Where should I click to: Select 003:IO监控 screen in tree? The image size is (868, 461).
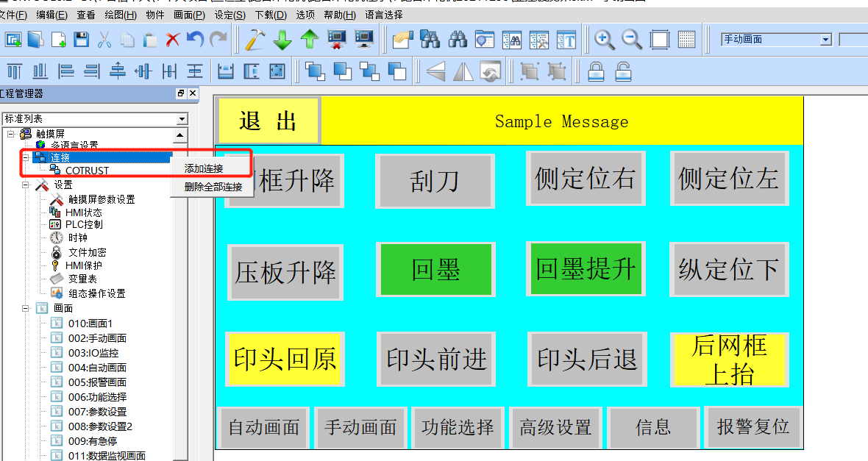point(93,353)
